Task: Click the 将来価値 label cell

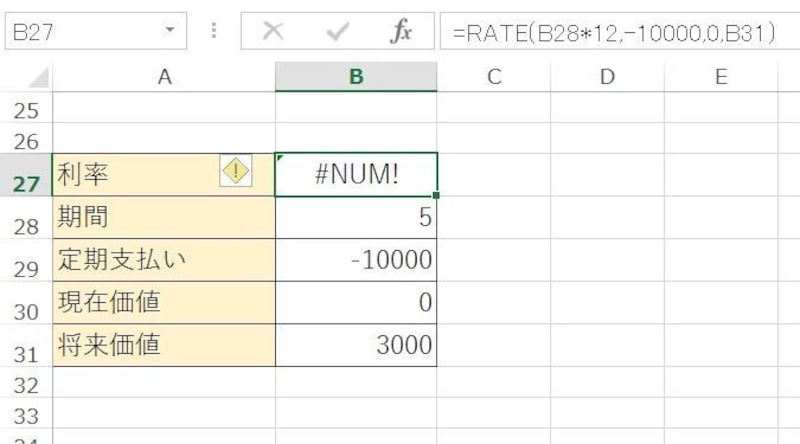Action: (x=163, y=345)
